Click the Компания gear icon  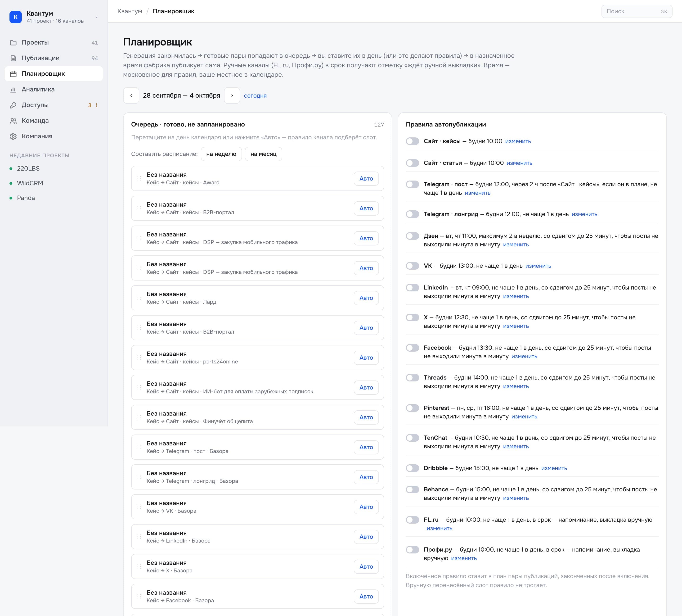coord(13,136)
